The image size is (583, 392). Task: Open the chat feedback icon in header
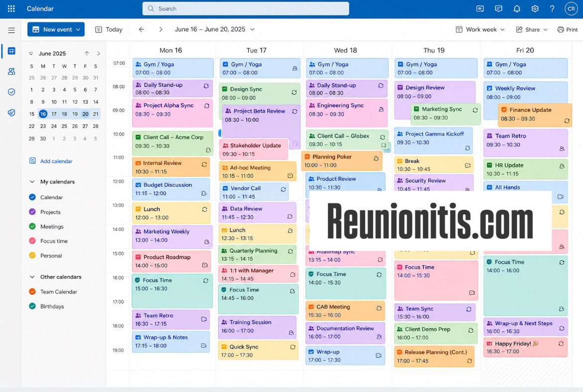tap(499, 8)
